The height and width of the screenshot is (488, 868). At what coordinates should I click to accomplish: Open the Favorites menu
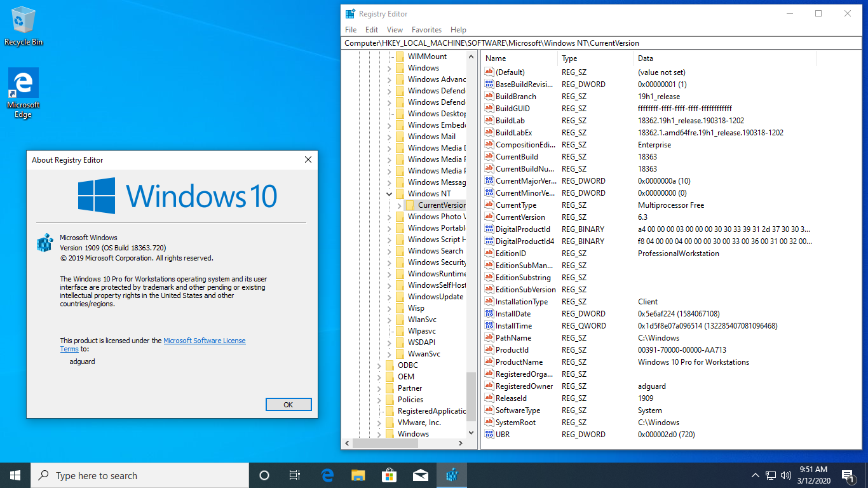click(x=426, y=30)
